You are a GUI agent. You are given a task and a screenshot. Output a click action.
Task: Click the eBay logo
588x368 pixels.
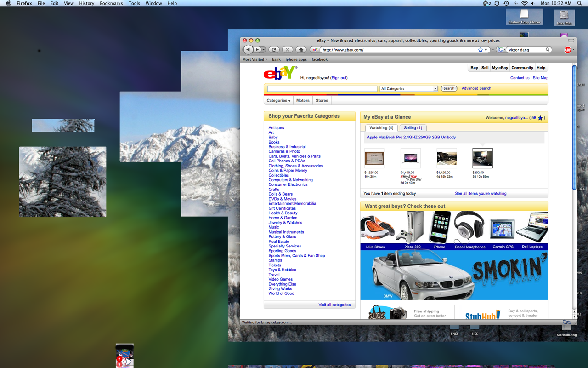280,73
